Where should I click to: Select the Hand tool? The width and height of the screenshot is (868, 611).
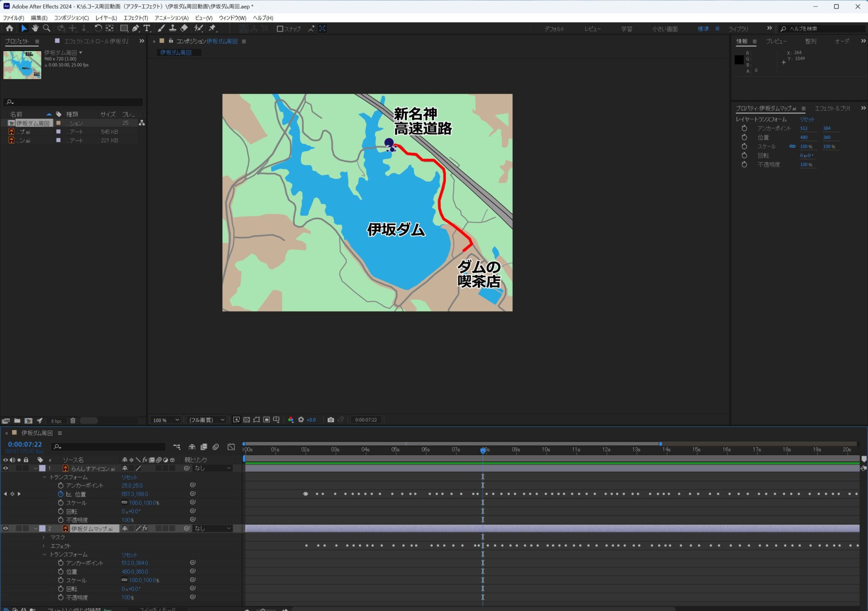tap(35, 28)
